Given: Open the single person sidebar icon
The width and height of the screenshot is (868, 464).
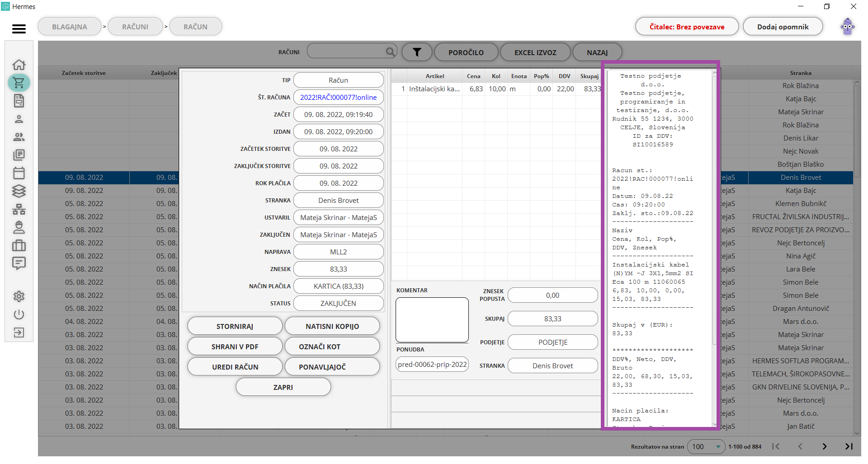Looking at the screenshot, I should (19, 119).
